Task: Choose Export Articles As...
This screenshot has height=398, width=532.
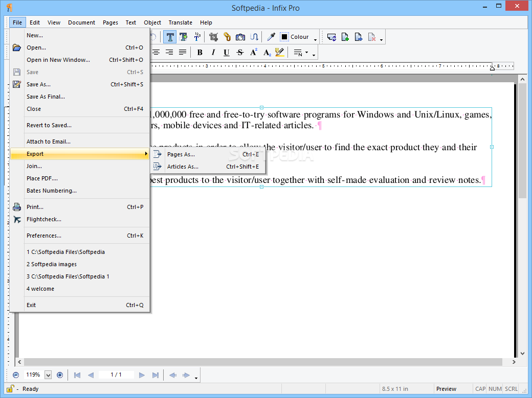Action: (x=208, y=167)
